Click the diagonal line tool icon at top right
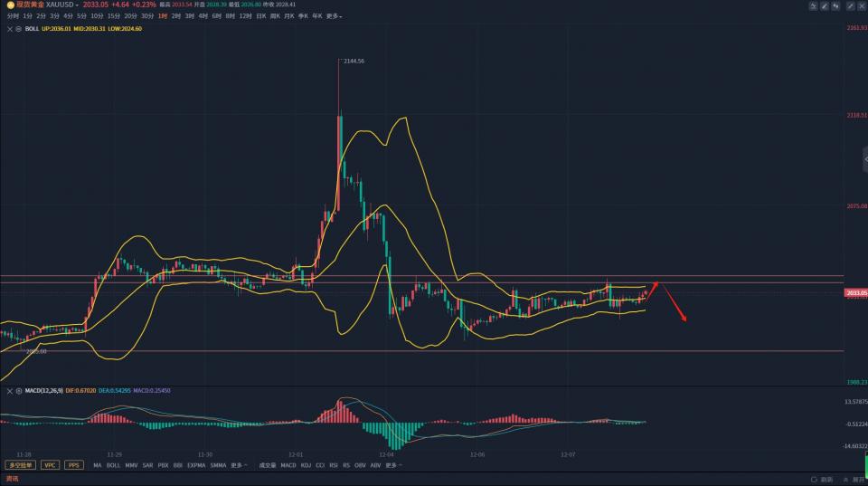 pos(850,6)
